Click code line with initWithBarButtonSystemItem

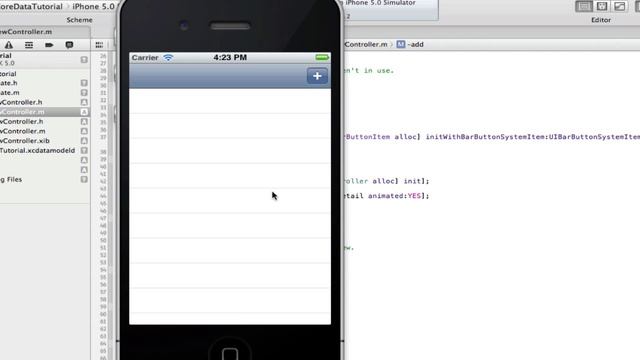492,137
